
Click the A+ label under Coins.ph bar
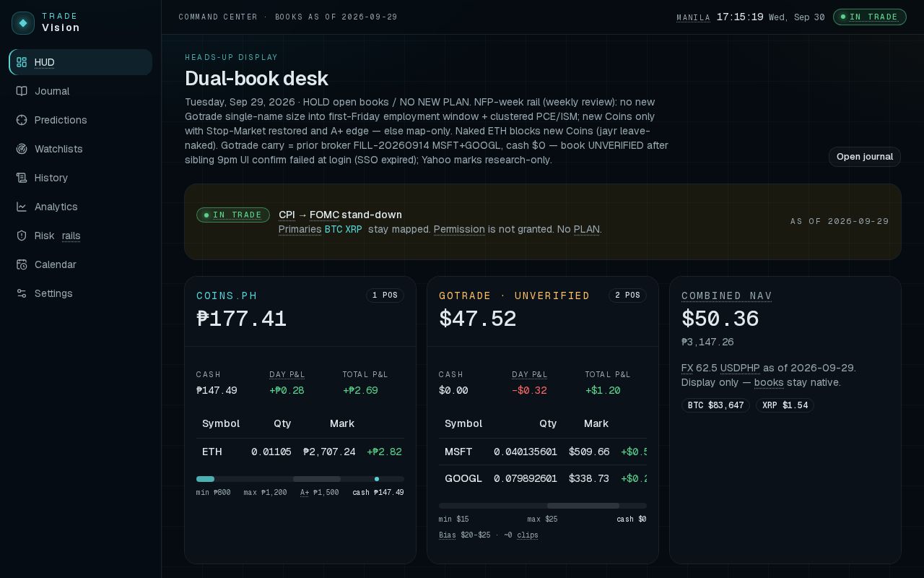click(x=305, y=493)
